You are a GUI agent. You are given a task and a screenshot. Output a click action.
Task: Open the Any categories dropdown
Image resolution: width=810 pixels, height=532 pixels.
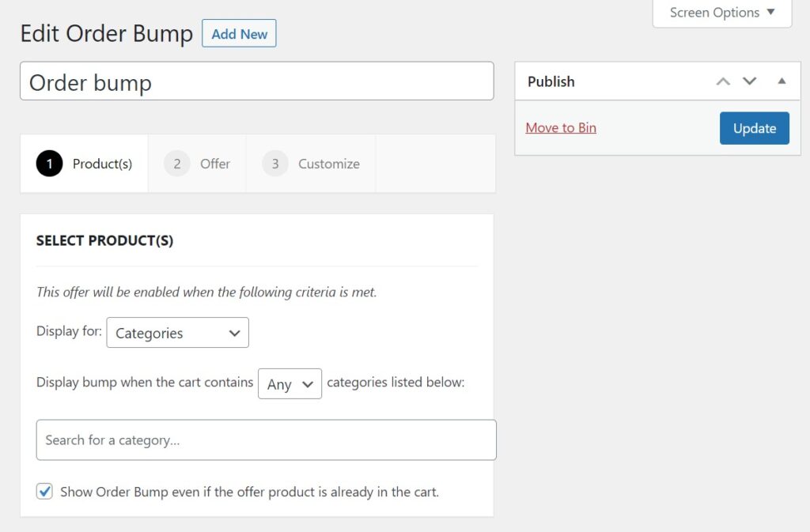click(x=290, y=383)
